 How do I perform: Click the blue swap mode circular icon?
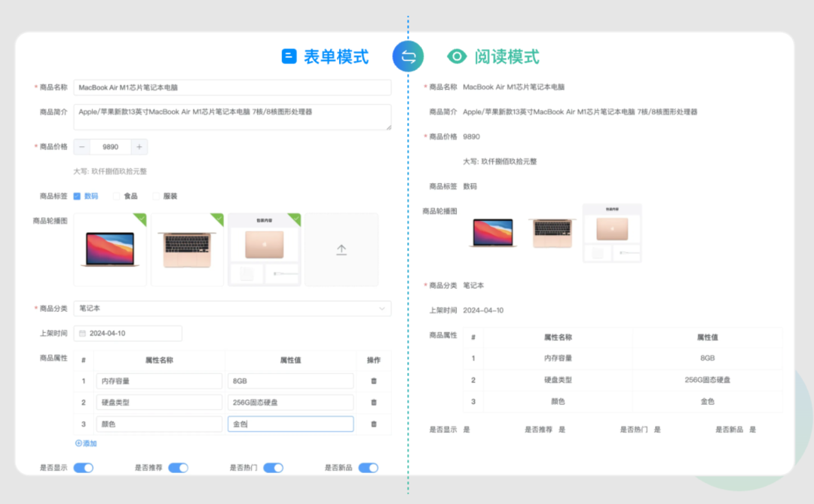pyautogui.click(x=408, y=56)
